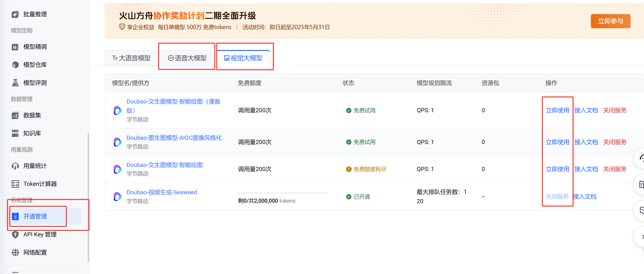Click the API Key 管理 shield icon
The image size is (644, 274).
(x=15, y=234)
